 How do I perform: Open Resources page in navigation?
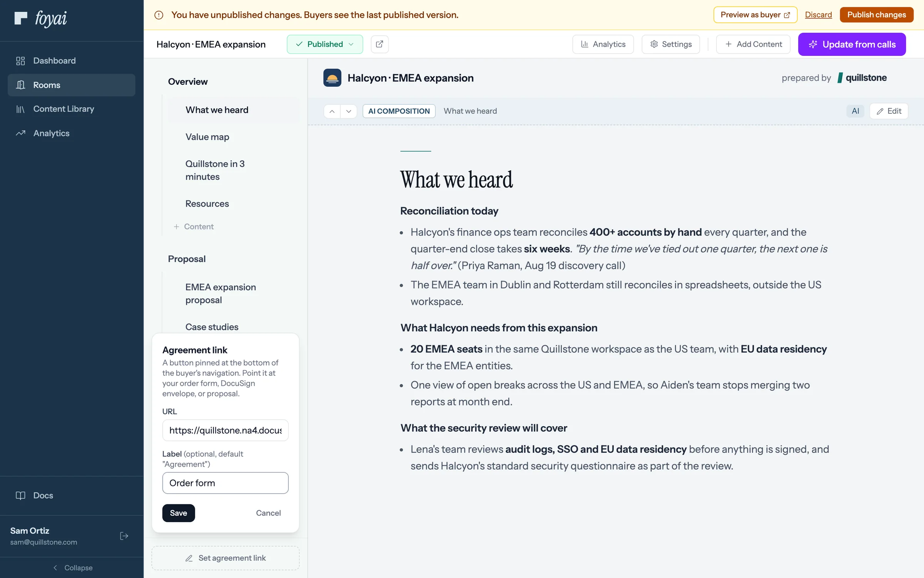[234, 203]
